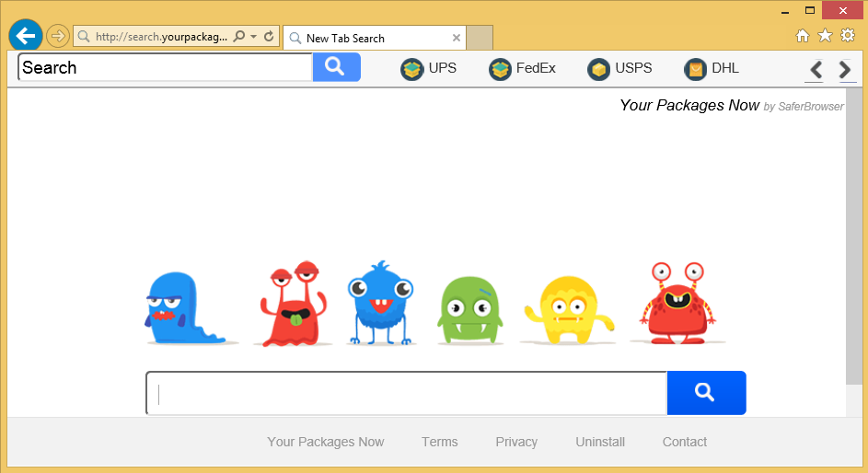The width and height of the screenshot is (868, 473).
Task: Click the by SaferBrowser text
Action: (804, 106)
